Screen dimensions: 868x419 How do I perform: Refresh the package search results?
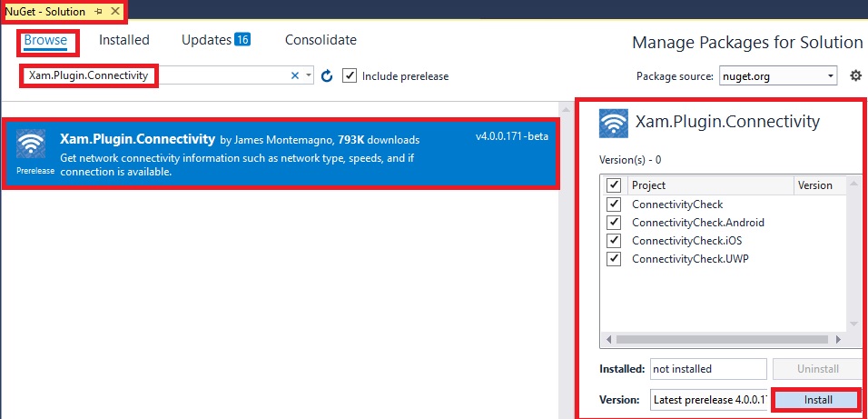pyautogui.click(x=327, y=76)
